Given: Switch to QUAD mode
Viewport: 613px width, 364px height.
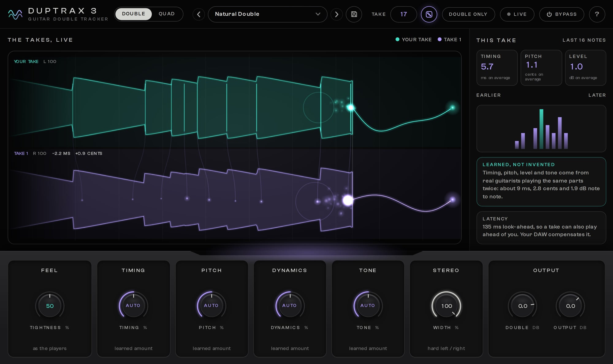Looking at the screenshot, I should coord(166,14).
